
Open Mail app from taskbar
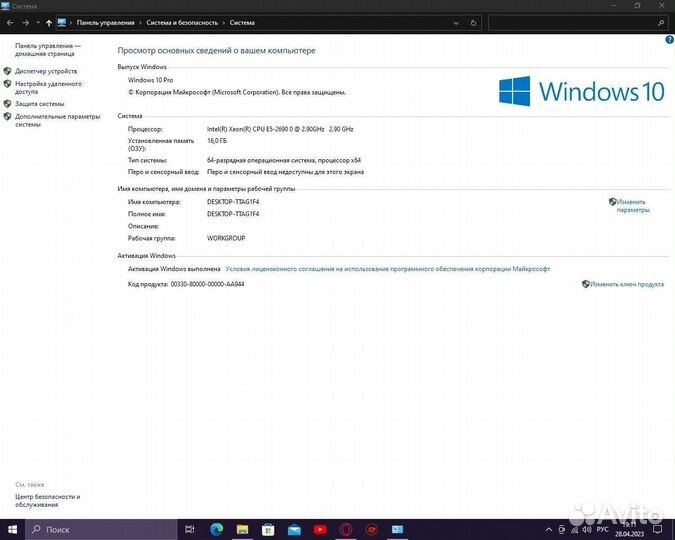pyautogui.click(x=294, y=529)
